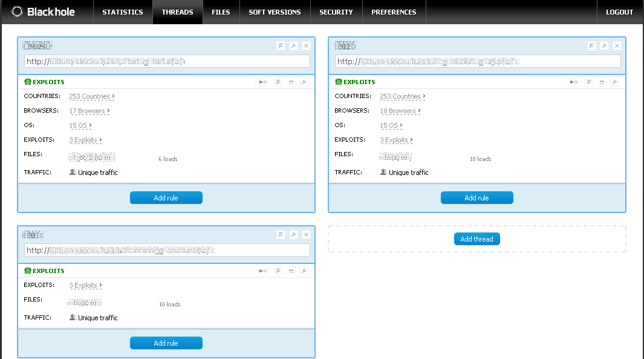Toggle play/pause on the 18 Browsers rule
Viewport: 644px width, 359px height.
[574, 82]
